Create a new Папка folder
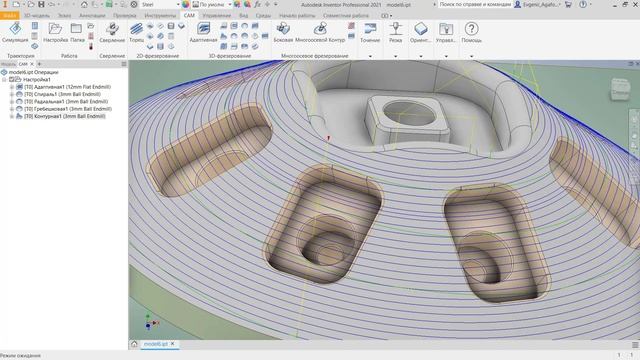 pyautogui.click(x=77, y=33)
